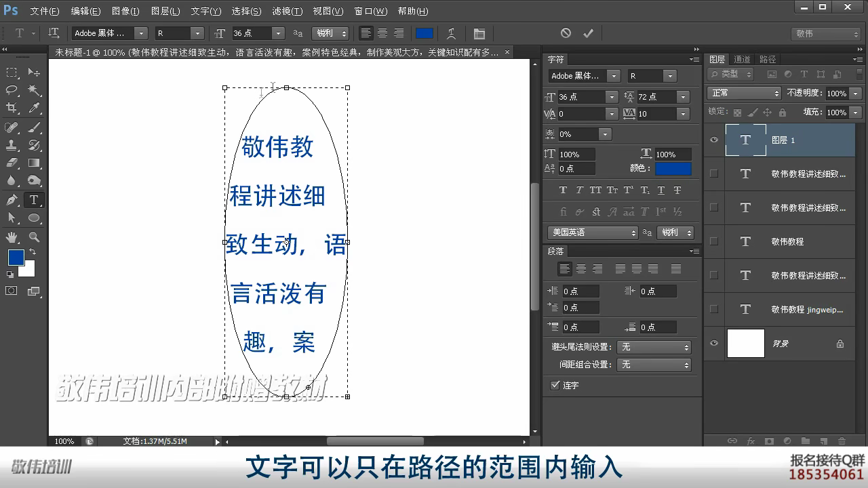Open the layer opacity dropdown arrow
This screenshot has width=868, height=488.
[856, 93]
